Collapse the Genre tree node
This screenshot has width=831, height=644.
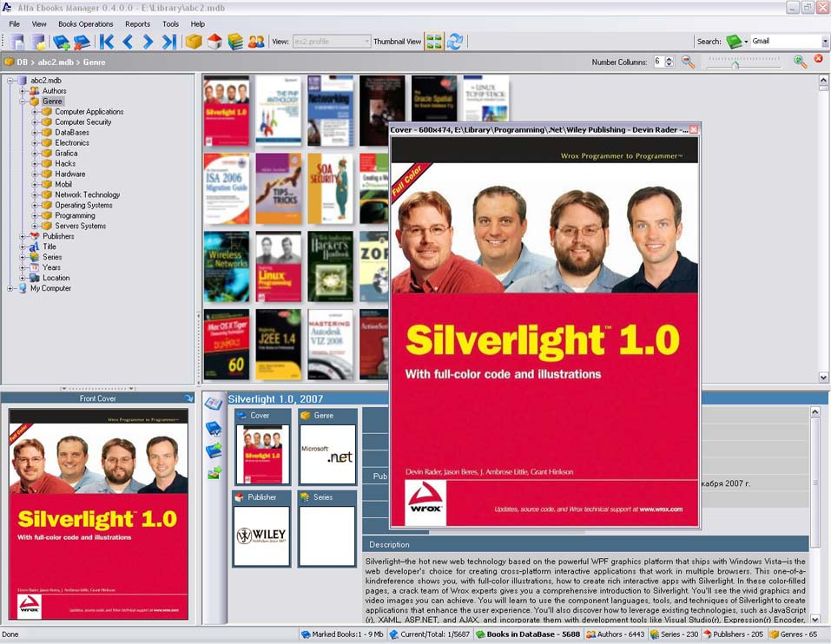point(23,102)
